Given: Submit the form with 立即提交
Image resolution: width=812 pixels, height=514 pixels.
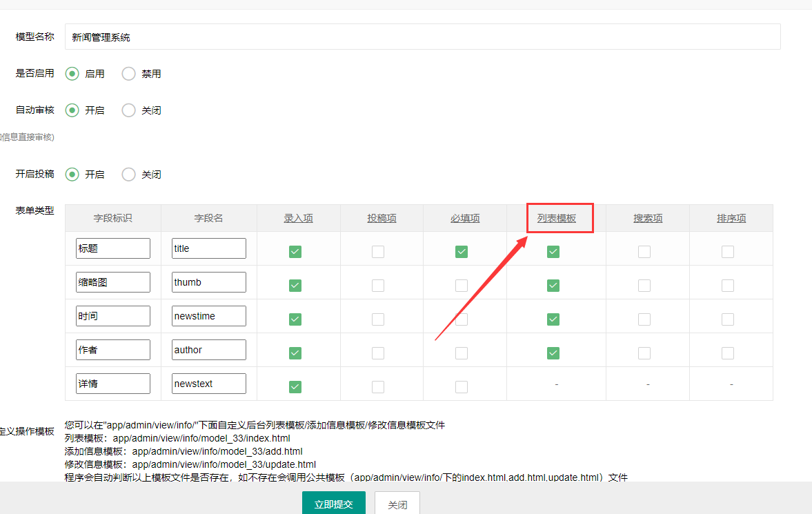Looking at the screenshot, I should pyautogui.click(x=334, y=503).
